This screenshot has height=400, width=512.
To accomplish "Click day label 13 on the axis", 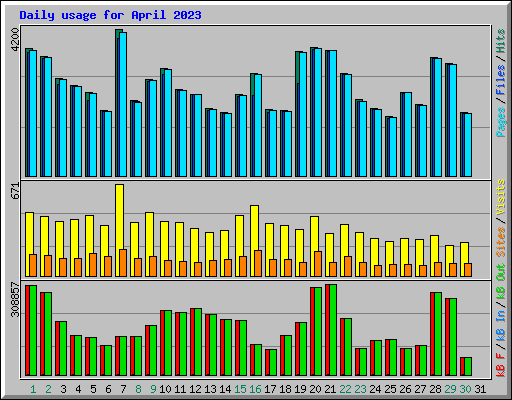I will coord(210,389).
